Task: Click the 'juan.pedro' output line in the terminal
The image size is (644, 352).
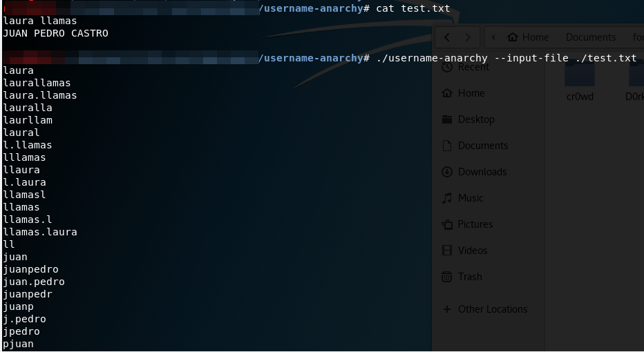Action: coord(34,282)
